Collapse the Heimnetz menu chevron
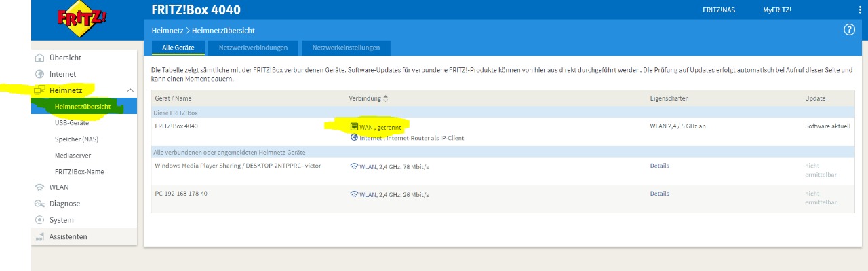868x271 pixels. coord(130,90)
